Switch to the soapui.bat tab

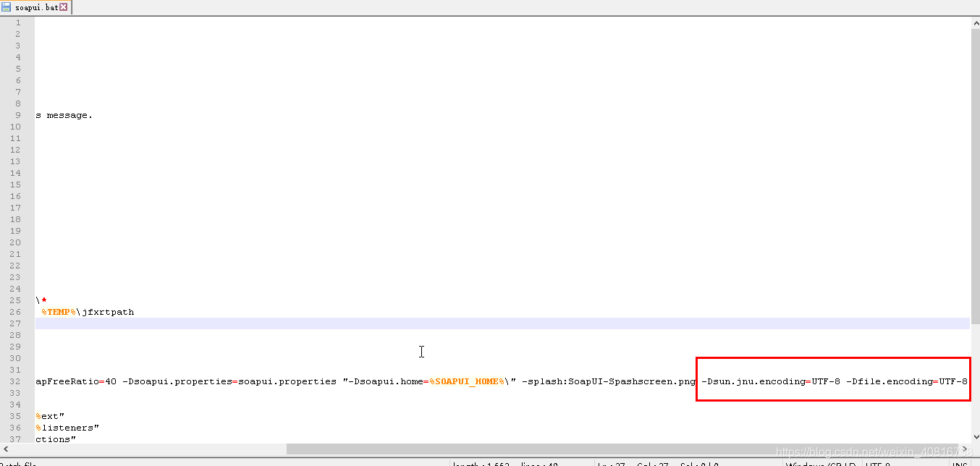click(x=35, y=7)
